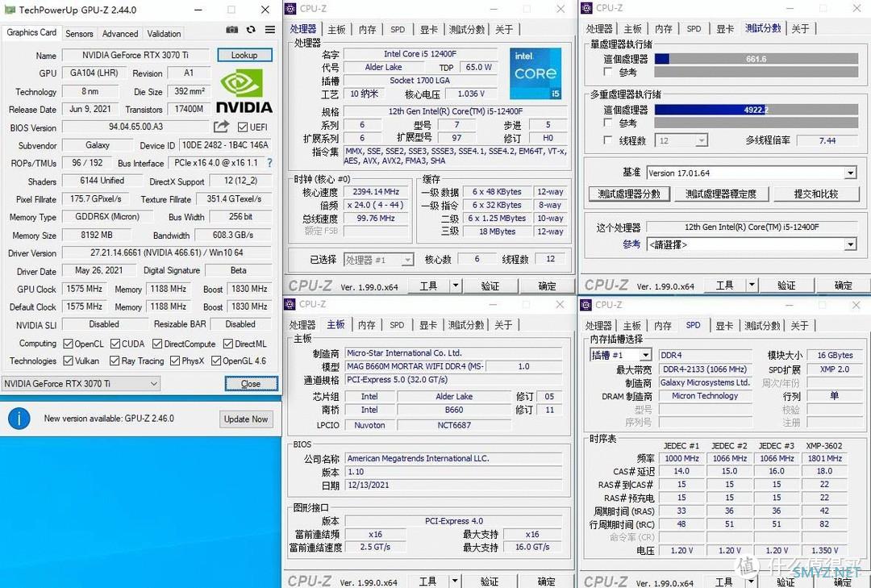The height and width of the screenshot is (588, 871).
Task: Click single-thread score bar 661.6
Action: [756, 59]
